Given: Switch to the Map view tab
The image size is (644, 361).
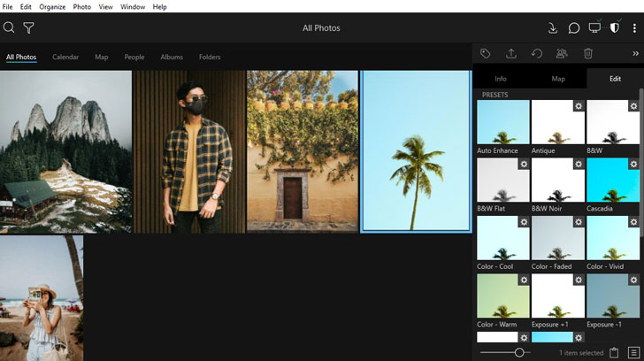Looking at the screenshot, I should 102,58.
